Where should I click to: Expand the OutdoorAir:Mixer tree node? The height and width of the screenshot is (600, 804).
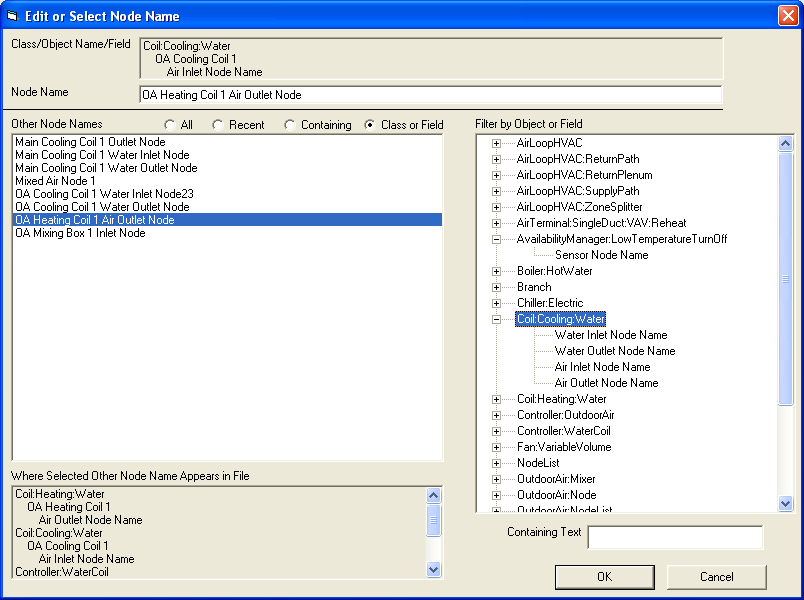(x=496, y=478)
